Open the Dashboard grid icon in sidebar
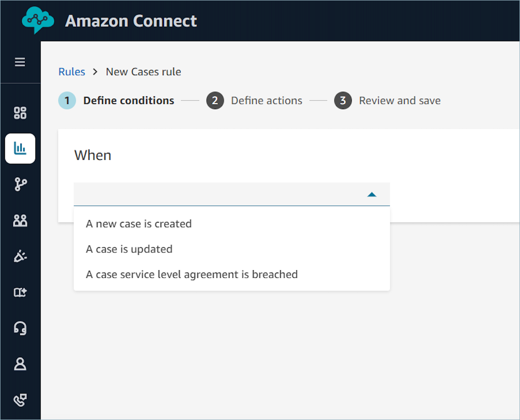Viewport: 520px width, 420px height. [x=20, y=112]
